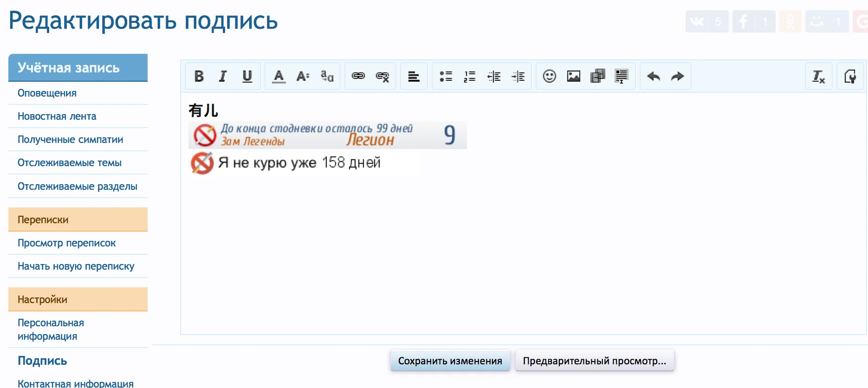
Task: Remove link with unlink icon
Action: coord(382,76)
